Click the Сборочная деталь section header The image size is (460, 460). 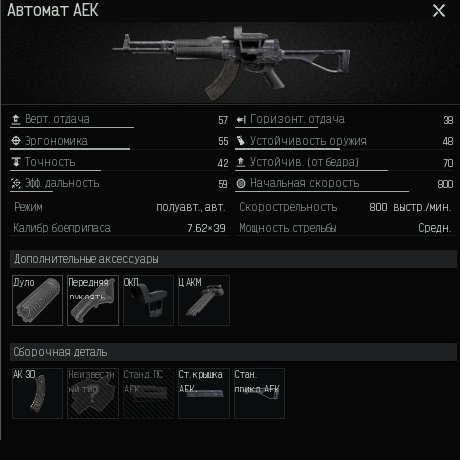pos(233,352)
